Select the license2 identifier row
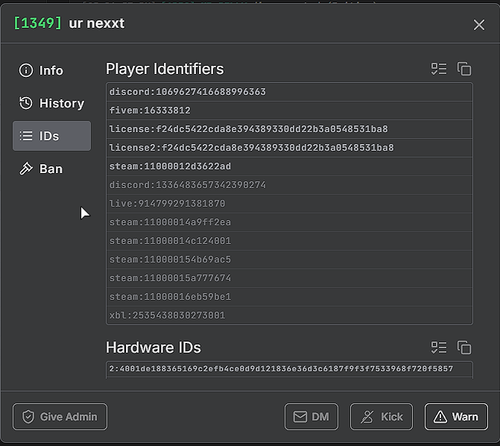This screenshot has height=446, width=500. pos(289,148)
